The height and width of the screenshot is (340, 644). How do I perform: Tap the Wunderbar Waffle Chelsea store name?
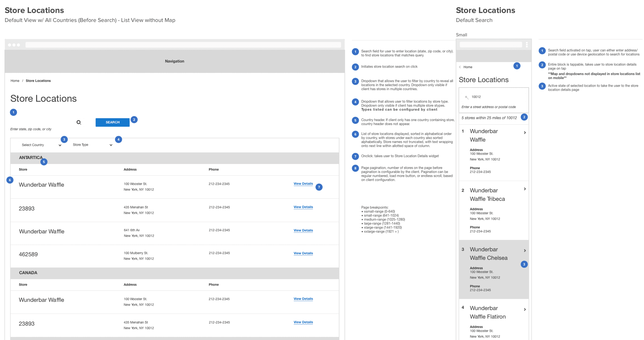pos(488,254)
